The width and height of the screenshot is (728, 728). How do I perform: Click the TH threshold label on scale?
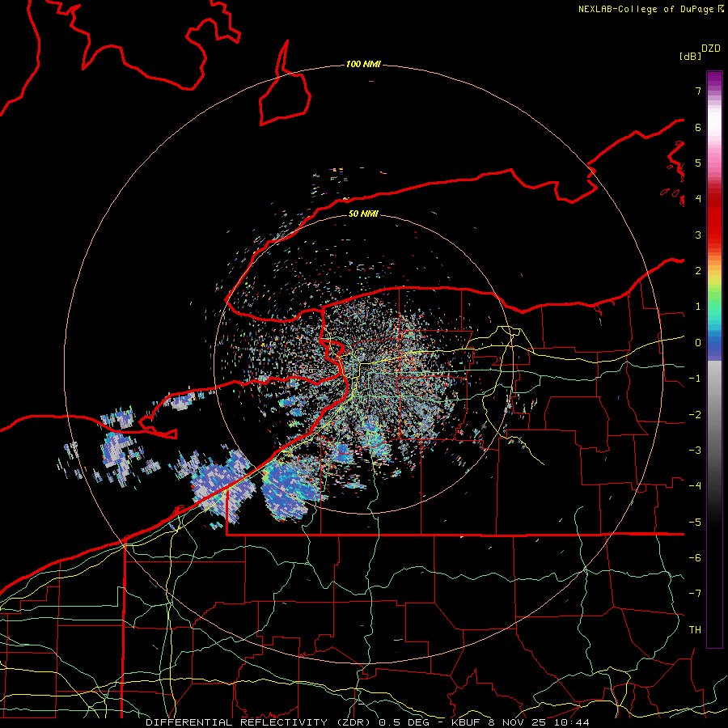[695, 630]
